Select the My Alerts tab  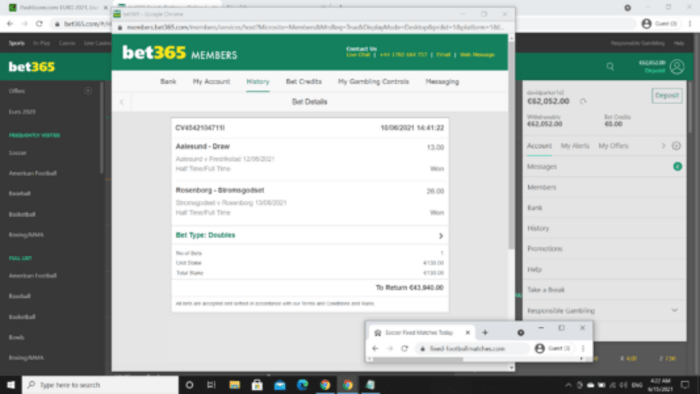coord(575,146)
